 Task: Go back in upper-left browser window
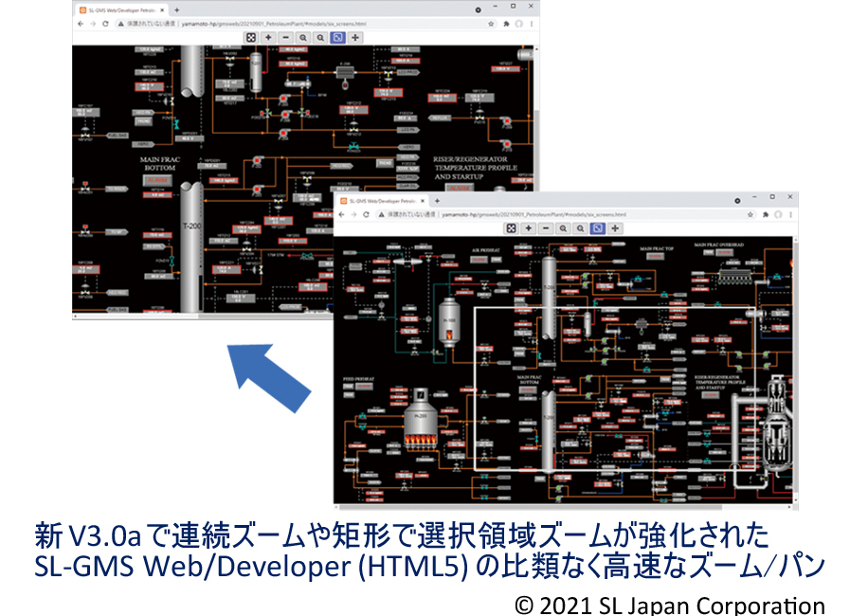(x=81, y=24)
